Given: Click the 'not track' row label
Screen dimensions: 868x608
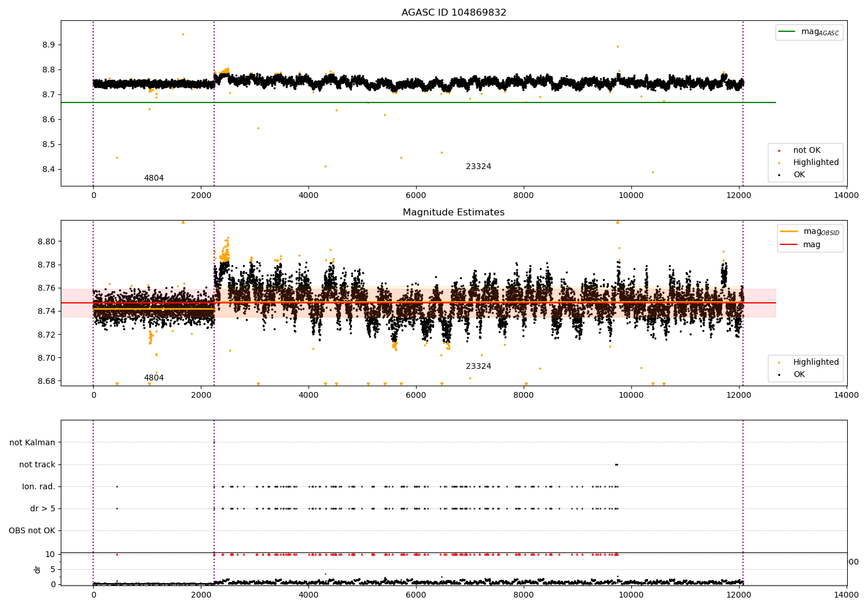Looking at the screenshot, I should point(37,465).
